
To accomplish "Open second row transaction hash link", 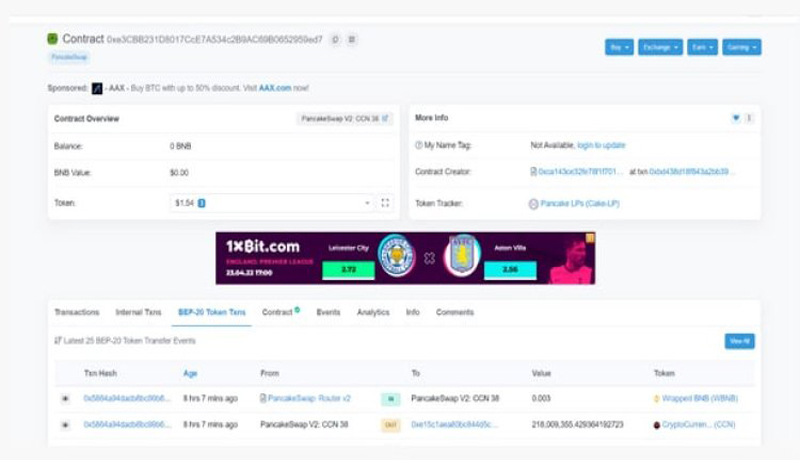I will [x=127, y=425].
